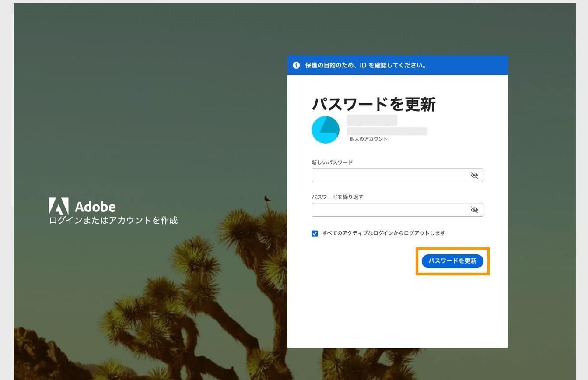This screenshot has height=380, width=588.
Task: Click the masked account name above 個人のアカウント
Action: coord(371,120)
